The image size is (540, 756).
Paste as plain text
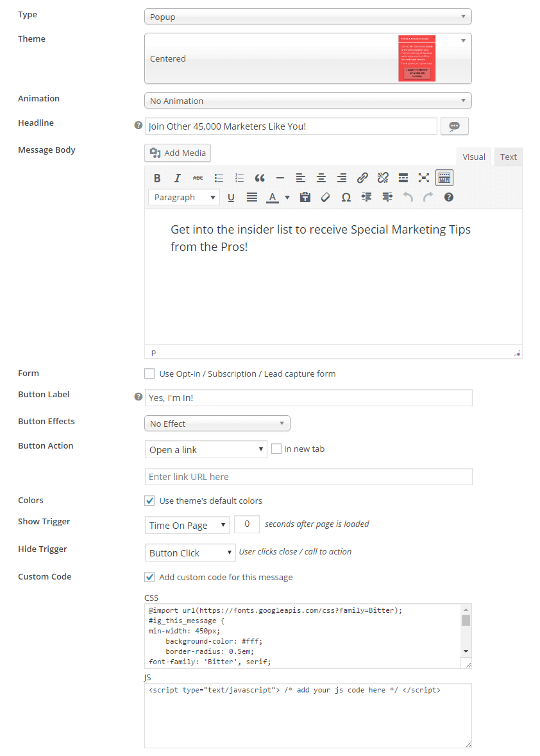pyautogui.click(x=305, y=197)
